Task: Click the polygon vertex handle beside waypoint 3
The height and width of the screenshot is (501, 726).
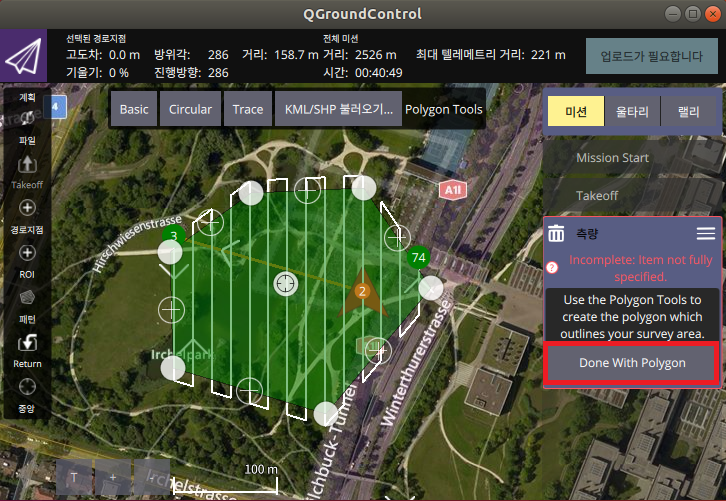Action: (170, 252)
